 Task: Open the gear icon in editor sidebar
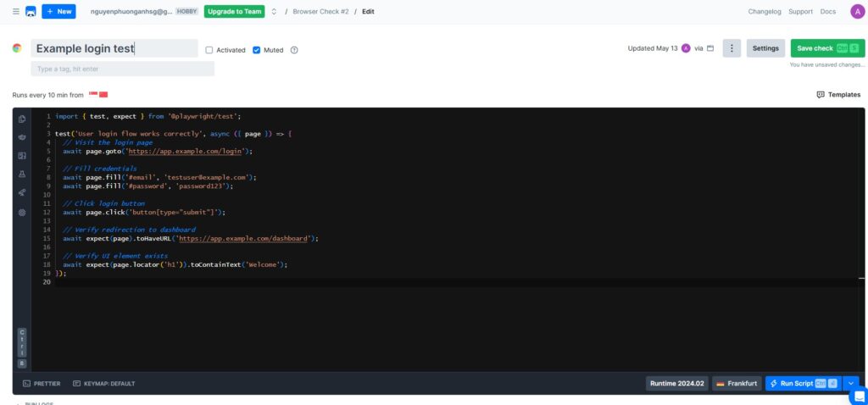pyautogui.click(x=22, y=212)
